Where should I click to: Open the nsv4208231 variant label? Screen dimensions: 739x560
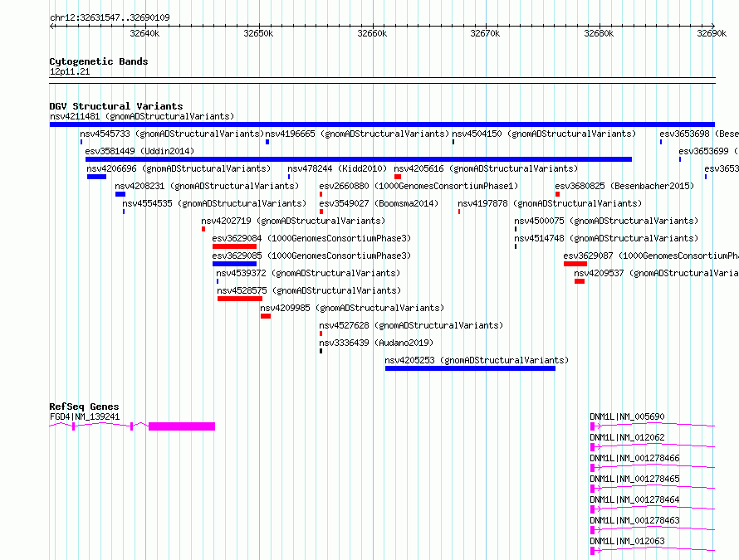[207, 186]
